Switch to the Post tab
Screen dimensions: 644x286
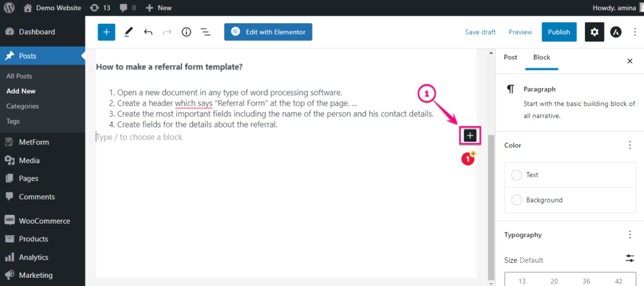point(511,57)
